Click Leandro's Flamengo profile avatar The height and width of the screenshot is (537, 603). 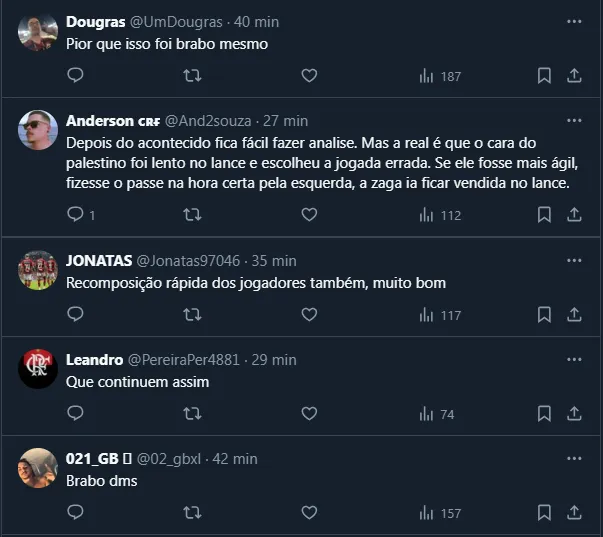(38, 369)
